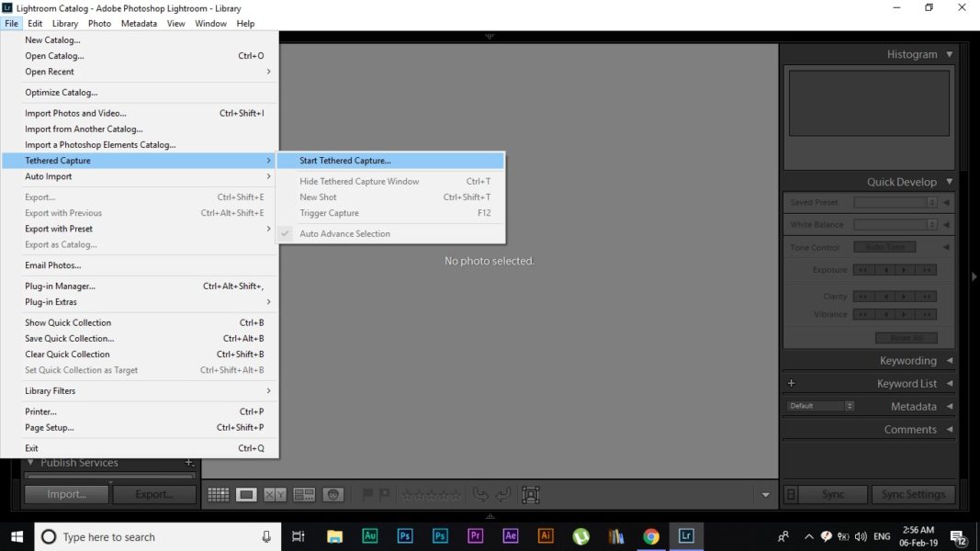
Task: Open Illustrator from taskbar
Action: click(x=546, y=536)
